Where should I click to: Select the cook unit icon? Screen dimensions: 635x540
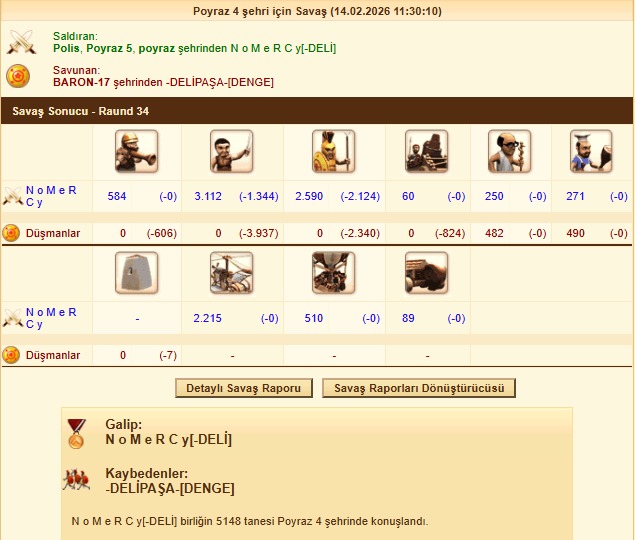pos(591,152)
